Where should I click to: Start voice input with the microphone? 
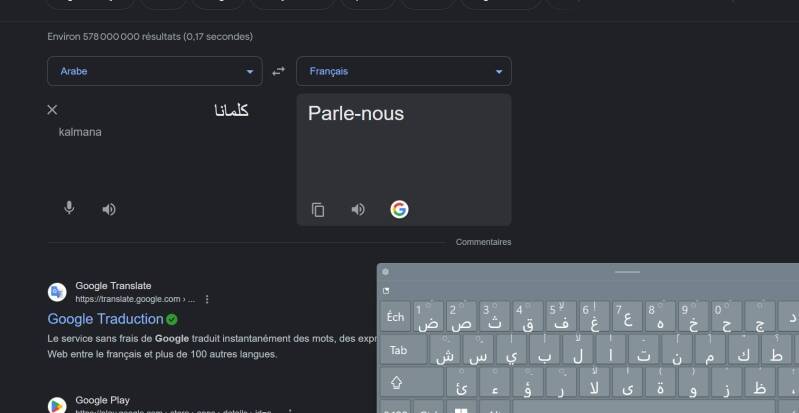(69, 208)
